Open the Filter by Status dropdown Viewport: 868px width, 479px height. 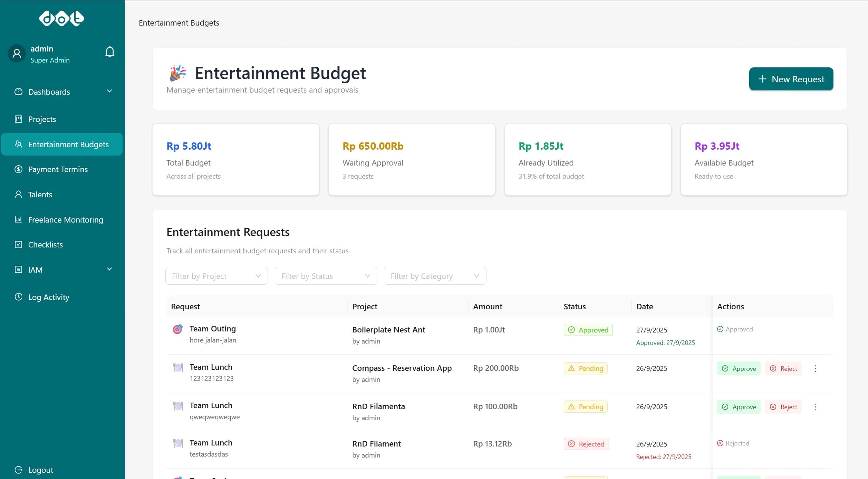(326, 275)
